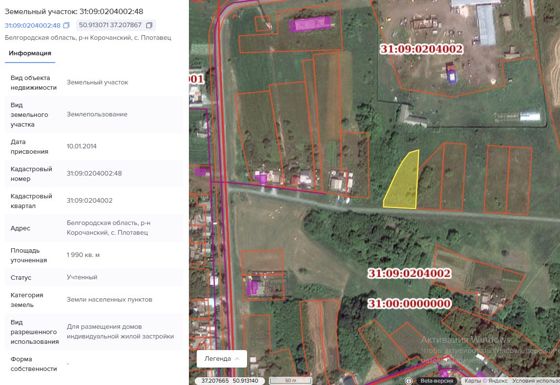Select the coordinates chip 50.913071 37.207867

116,25
